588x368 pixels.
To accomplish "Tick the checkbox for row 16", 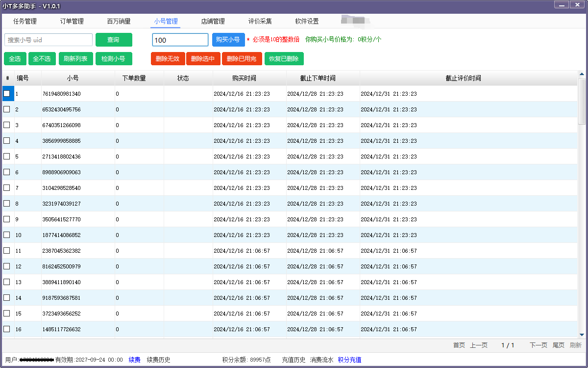I will 7,329.
